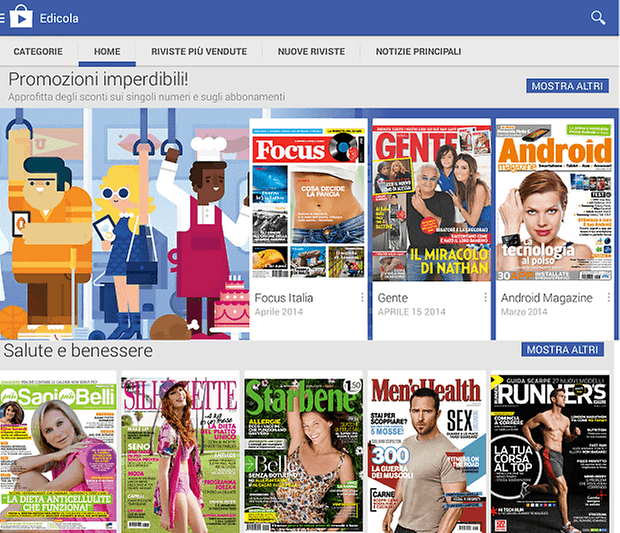Image resolution: width=620 pixels, height=533 pixels.
Task: Click Mostra altri for Salute e benessere
Action: 562,350
